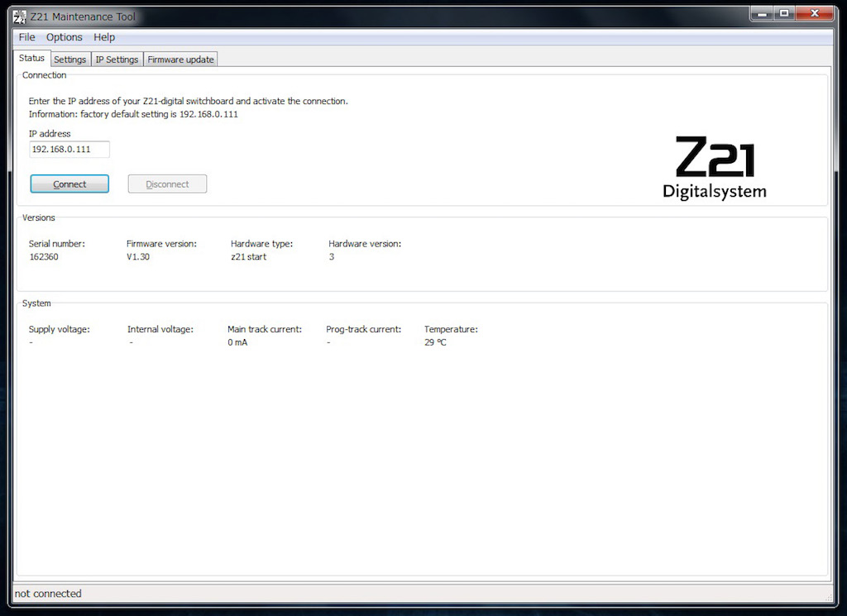Click the 'Firmware version:' label

coord(161,244)
